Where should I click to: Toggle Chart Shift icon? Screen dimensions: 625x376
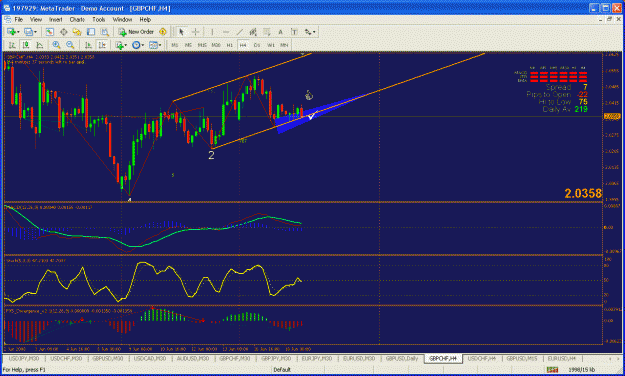pos(102,45)
